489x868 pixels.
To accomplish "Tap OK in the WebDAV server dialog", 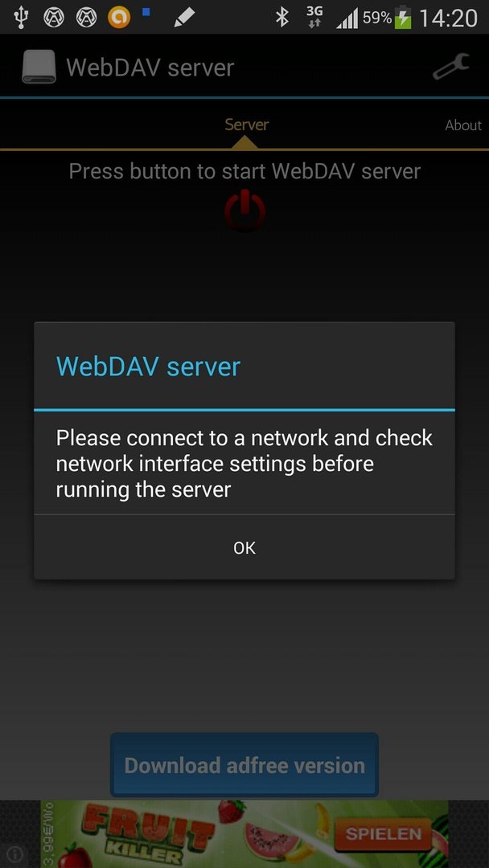I will pyautogui.click(x=244, y=547).
